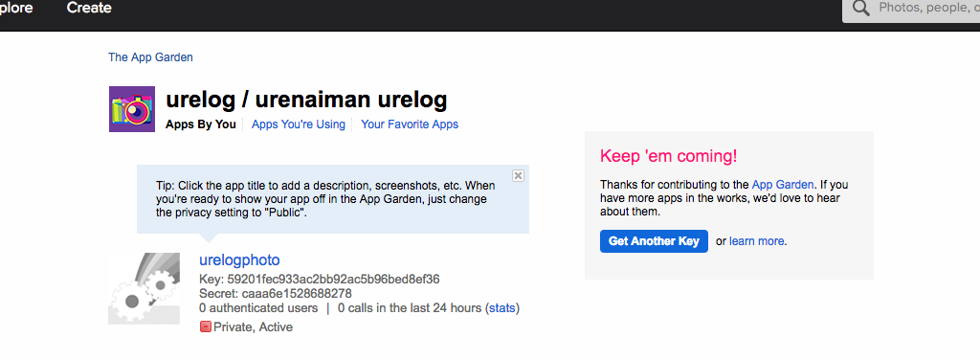Screen dimensions: 980x360
Task: Open the Explore menu
Action: click(x=16, y=8)
